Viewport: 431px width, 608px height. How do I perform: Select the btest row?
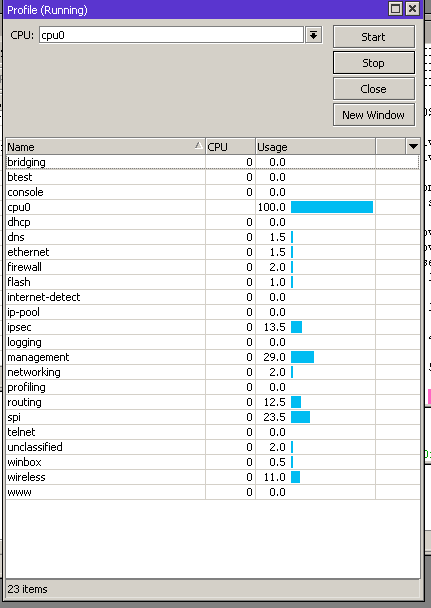tap(213, 177)
